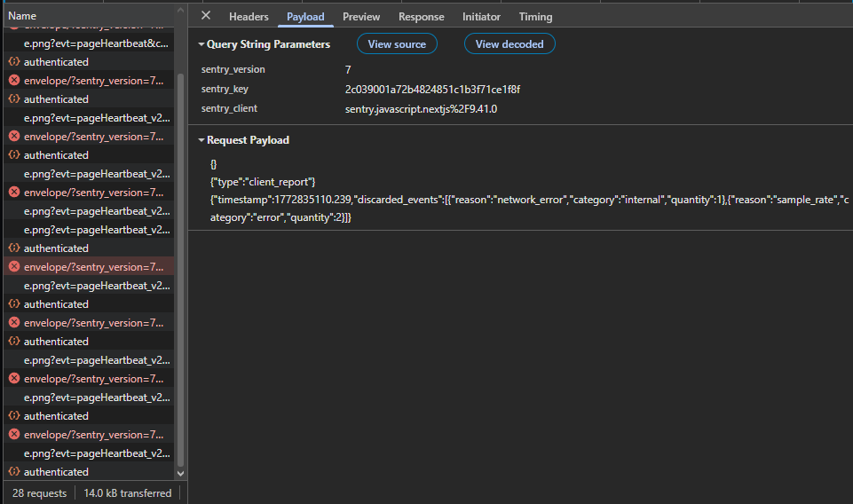Collapse the Request Payload section
This screenshot has width=853, height=504.
click(201, 140)
